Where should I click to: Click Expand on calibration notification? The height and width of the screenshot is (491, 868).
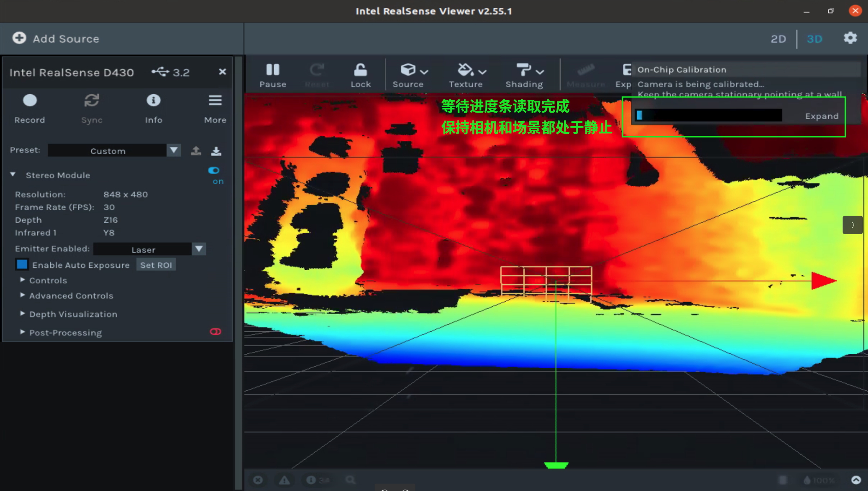(821, 116)
